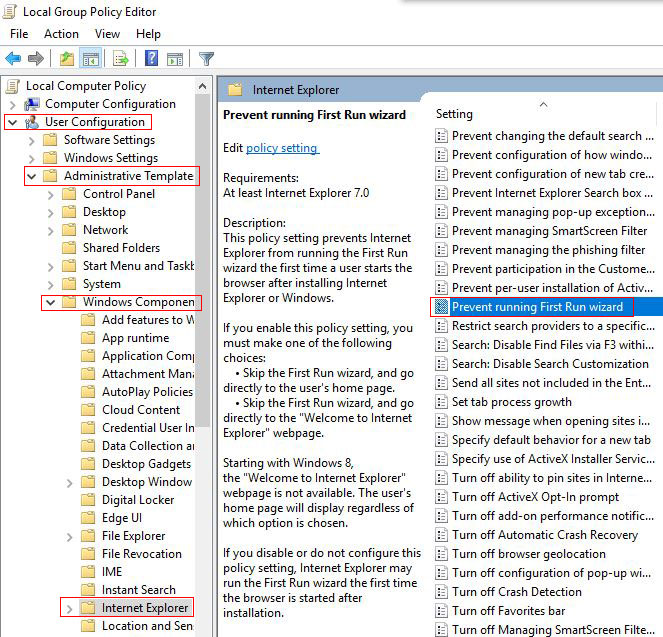Viewport: 663px width, 637px height.
Task: Click the User Configuration person icon
Action: pyautogui.click(x=32, y=122)
